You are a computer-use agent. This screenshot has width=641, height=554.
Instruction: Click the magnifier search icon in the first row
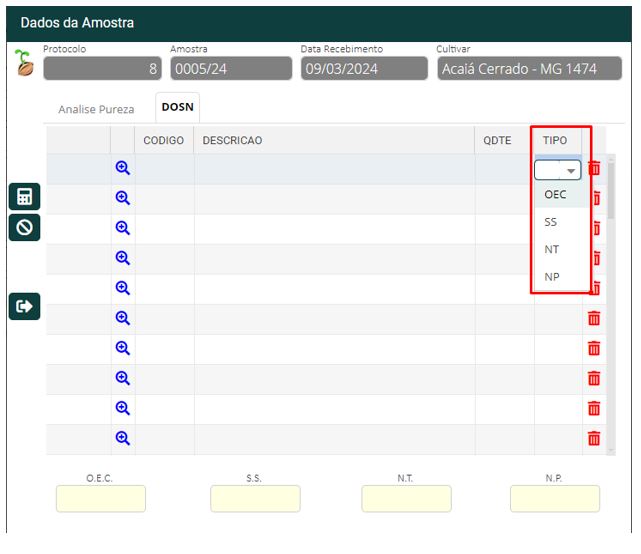tap(123, 169)
